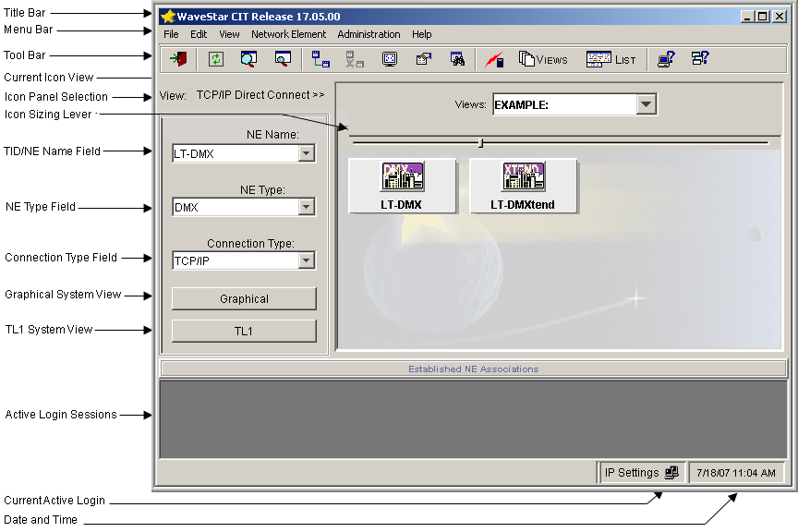Click the WaveStar star icon in title bar

(168, 17)
